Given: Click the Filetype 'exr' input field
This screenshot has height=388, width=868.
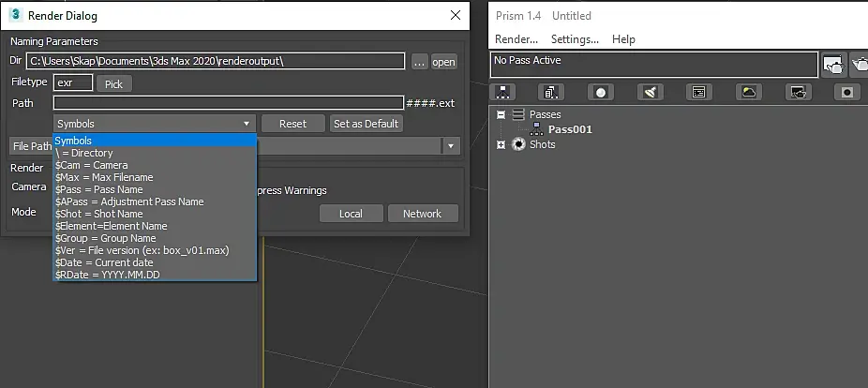Looking at the screenshot, I should [x=73, y=83].
